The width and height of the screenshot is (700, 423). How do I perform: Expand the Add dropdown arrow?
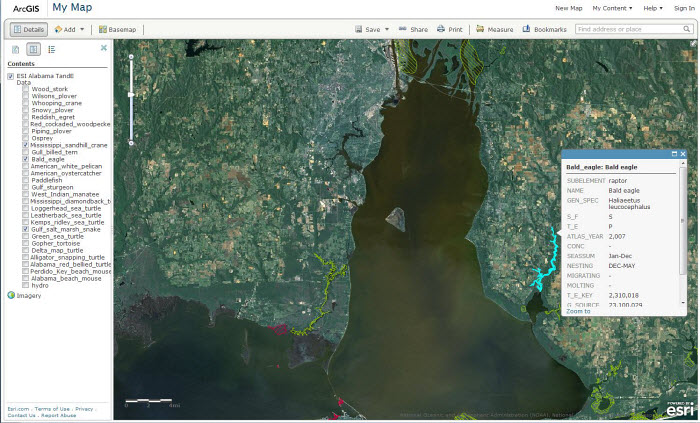(x=82, y=29)
